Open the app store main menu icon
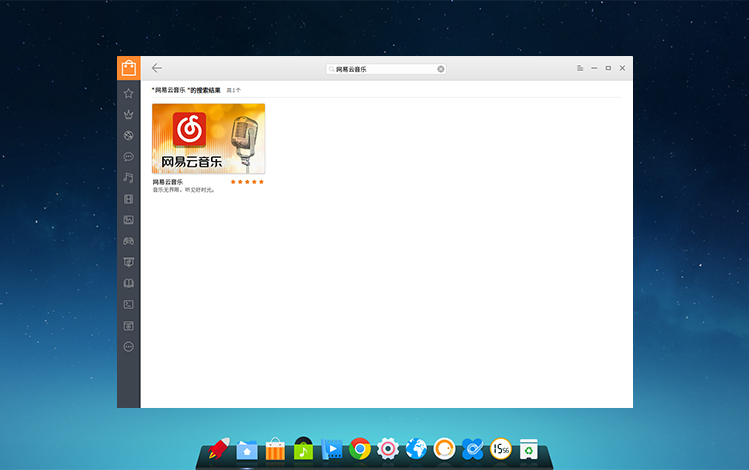Image resolution: width=749 pixels, height=470 pixels. (x=580, y=68)
